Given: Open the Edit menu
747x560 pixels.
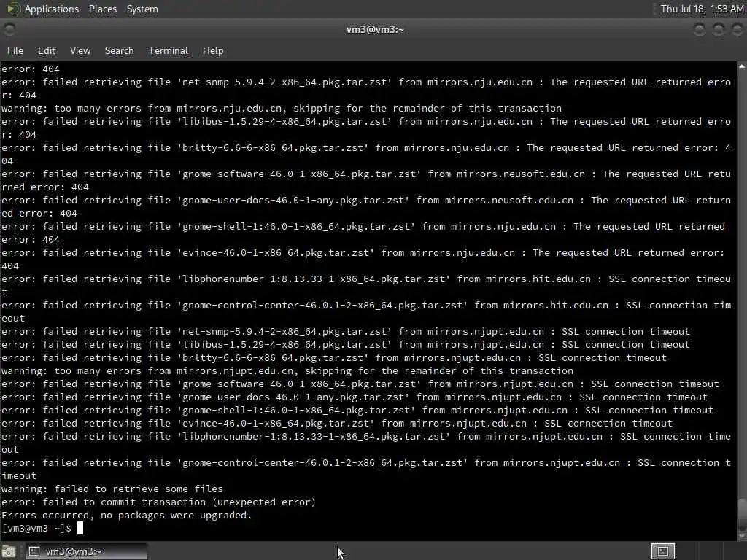Looking at the screenshot, I should click(x=46, y=50).
